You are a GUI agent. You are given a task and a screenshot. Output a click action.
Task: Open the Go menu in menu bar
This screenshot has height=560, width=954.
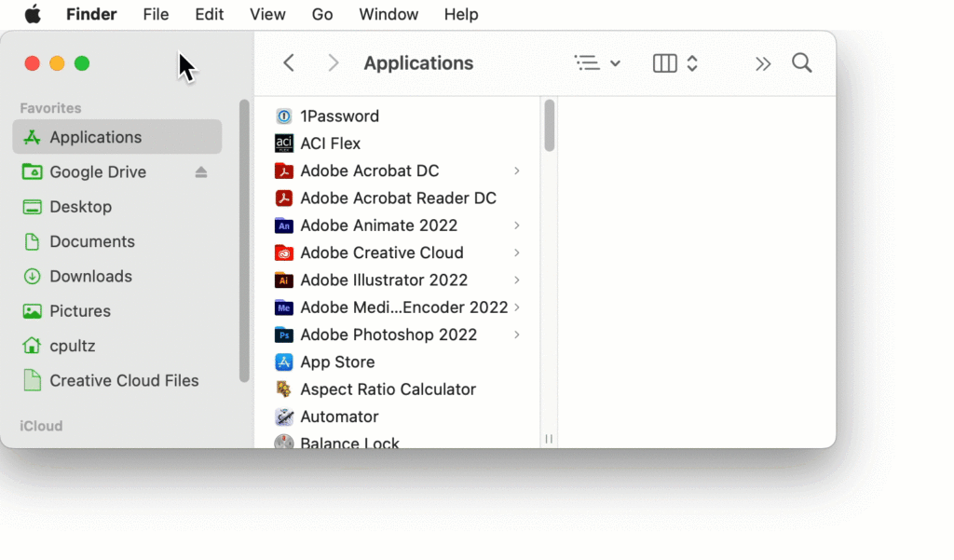click(x=322, y=14)
